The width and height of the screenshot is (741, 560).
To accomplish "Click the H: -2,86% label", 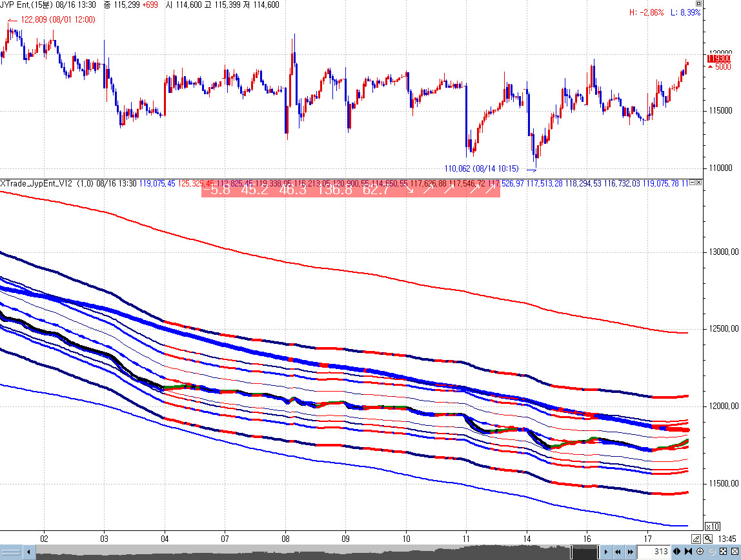I will (x=647, y=13).
